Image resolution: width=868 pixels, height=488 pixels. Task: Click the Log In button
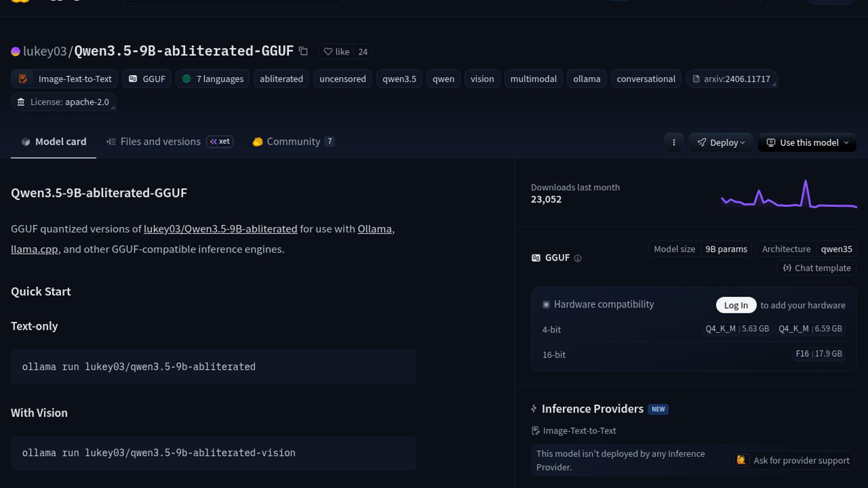[736, 305]
